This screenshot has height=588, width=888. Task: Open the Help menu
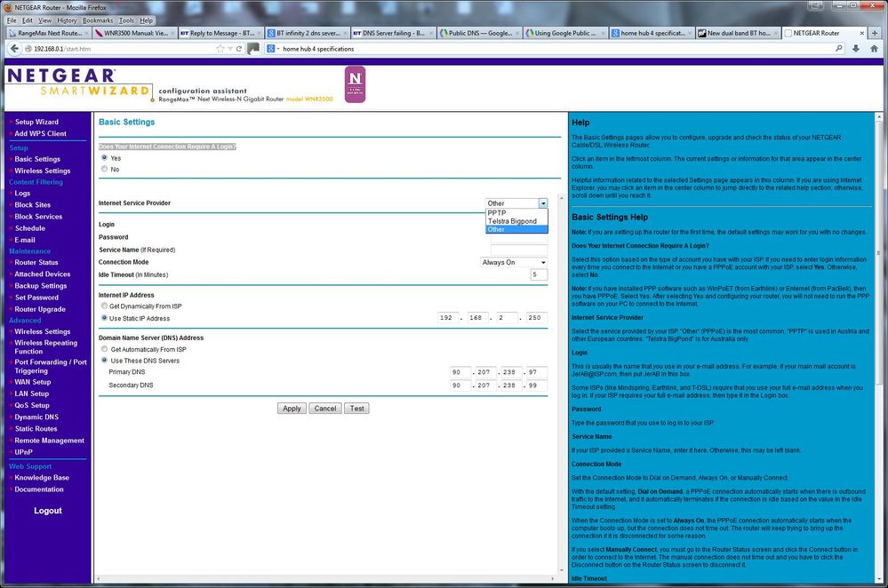[x=146, y=20]
